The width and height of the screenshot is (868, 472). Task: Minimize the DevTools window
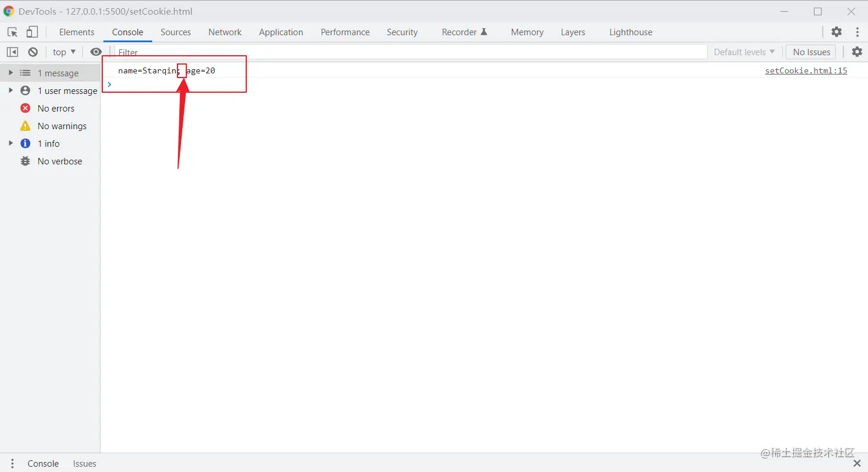pos(785,11)
